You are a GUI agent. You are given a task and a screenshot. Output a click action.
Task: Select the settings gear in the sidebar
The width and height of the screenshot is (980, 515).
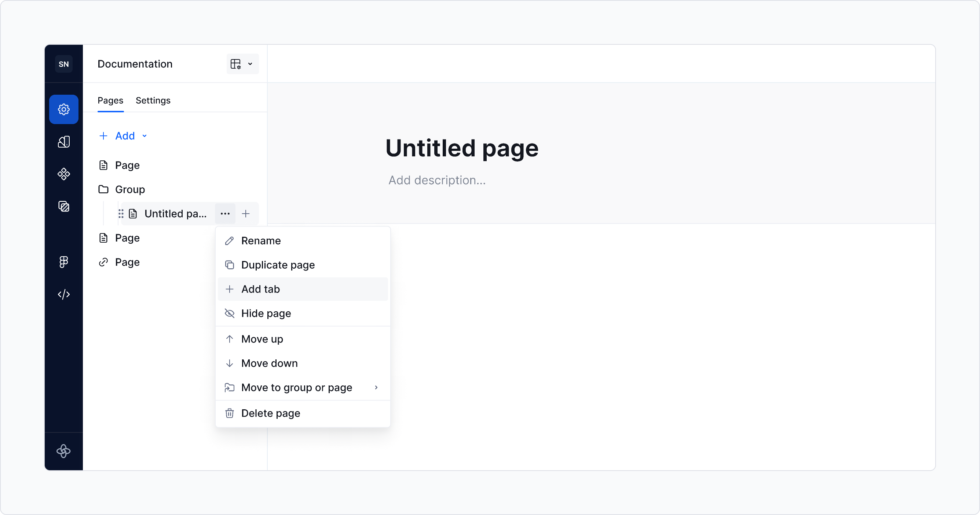pos(63,109)
